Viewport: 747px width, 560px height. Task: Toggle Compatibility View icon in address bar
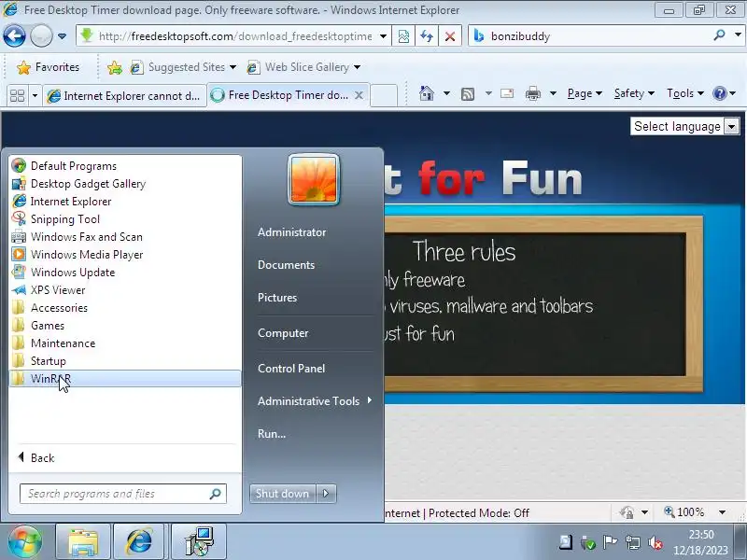pyautogui.click(x=403, y=36)
